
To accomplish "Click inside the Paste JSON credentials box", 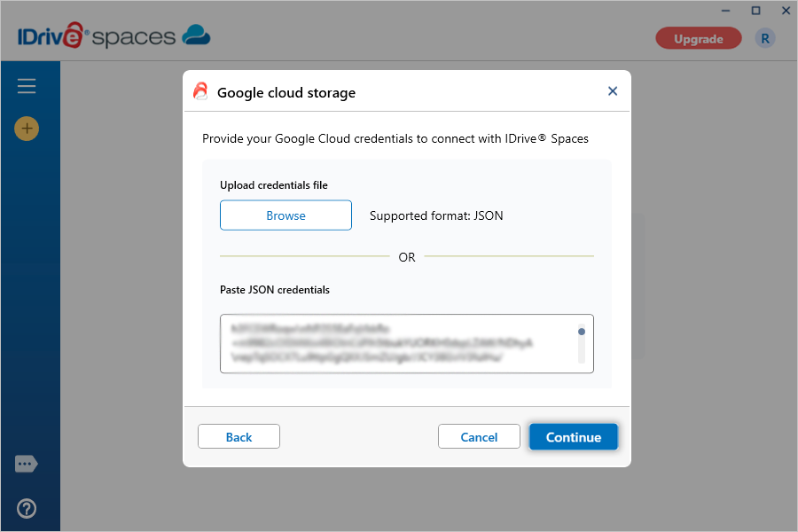I will (x=407, y=344).
